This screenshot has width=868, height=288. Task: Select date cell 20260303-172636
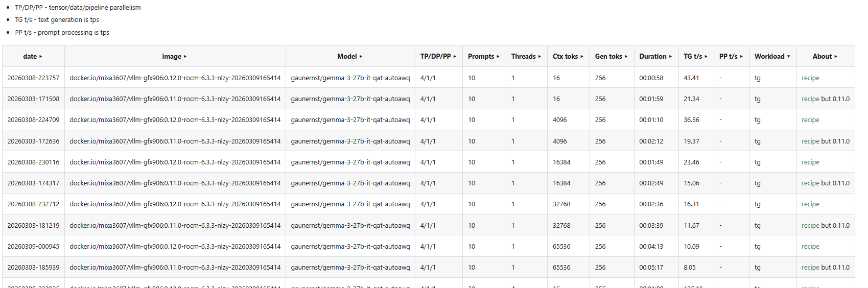[33, 141]
